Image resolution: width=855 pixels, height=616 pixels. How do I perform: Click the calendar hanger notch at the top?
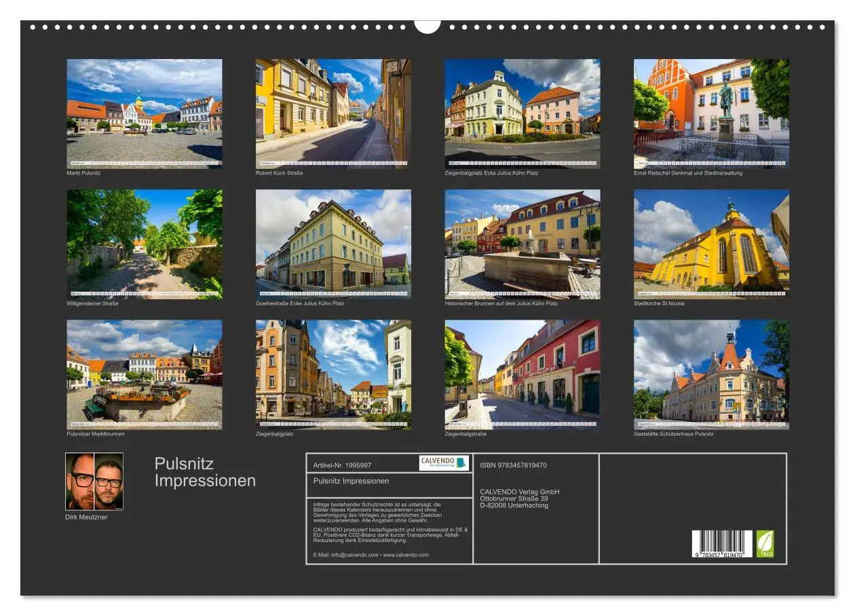point(427,26)
